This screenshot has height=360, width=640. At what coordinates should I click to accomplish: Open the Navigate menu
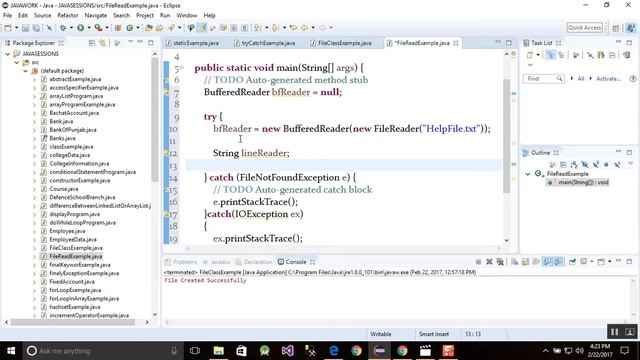[x=96, y=16]
